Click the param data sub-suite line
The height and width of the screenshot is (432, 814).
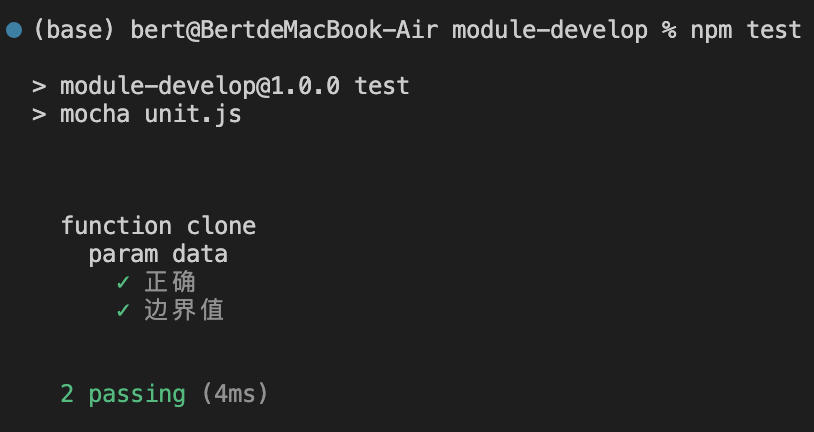[x=158, y=254]
